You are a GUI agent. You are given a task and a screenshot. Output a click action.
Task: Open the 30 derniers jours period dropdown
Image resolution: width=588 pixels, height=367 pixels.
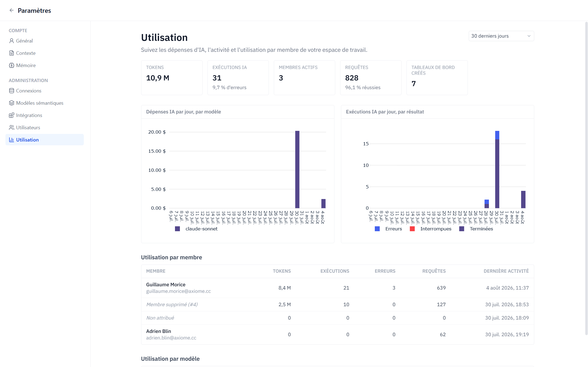coord(501,36)
